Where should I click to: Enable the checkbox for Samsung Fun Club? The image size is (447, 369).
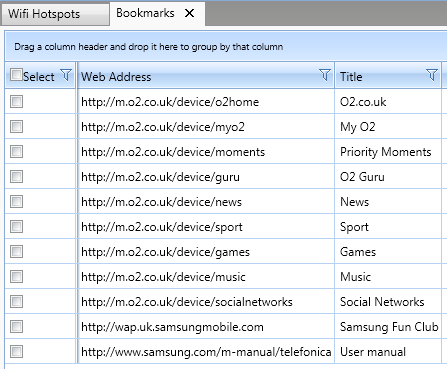tap(16, 326)
